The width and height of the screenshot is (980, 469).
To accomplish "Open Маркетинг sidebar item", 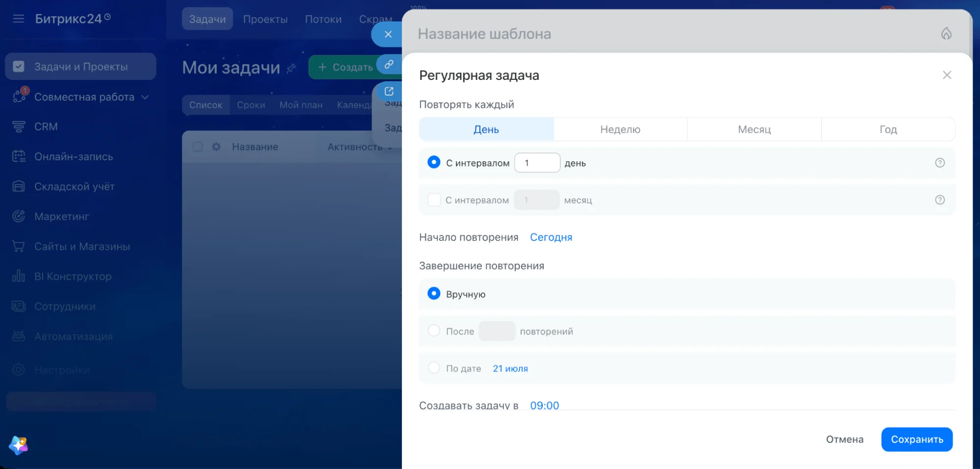I will point(61,217).
